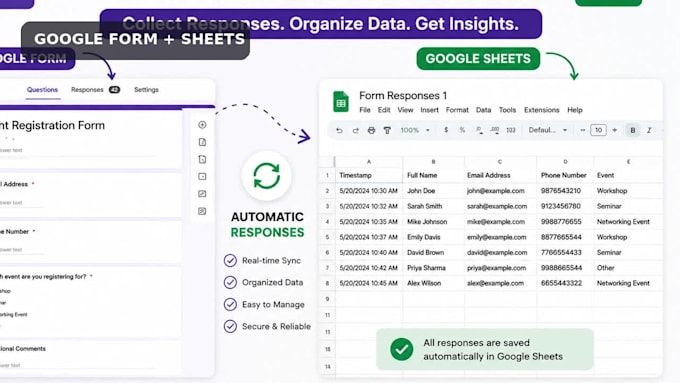Image resolution: width=680 pixels, height=383 pixels.
Task: Toggle Bold formatting in Sheets toolbar
Action: click(633, 130)
